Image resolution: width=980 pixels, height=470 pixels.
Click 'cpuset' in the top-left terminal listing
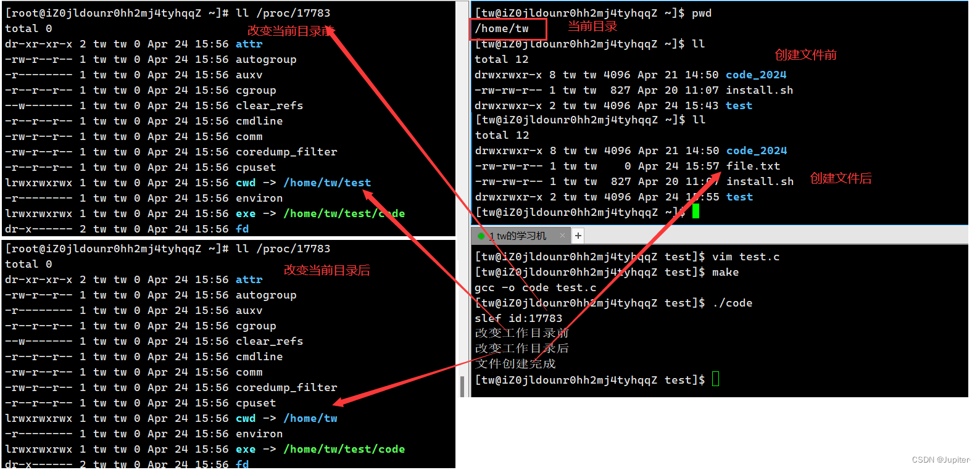[x=255, y=167]
